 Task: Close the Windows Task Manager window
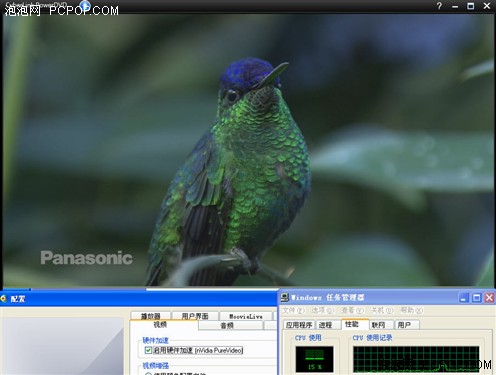[489, 297]
